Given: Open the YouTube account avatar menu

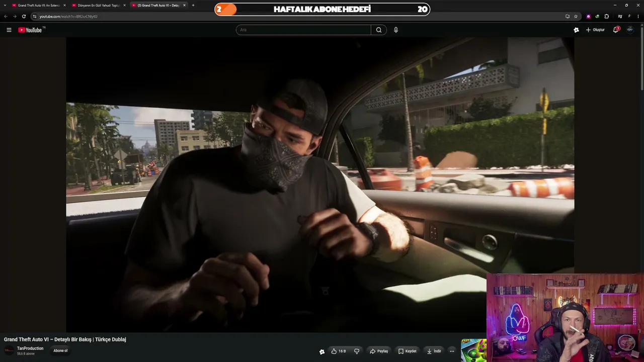Looking at the screenshot, I should point(630,30).
